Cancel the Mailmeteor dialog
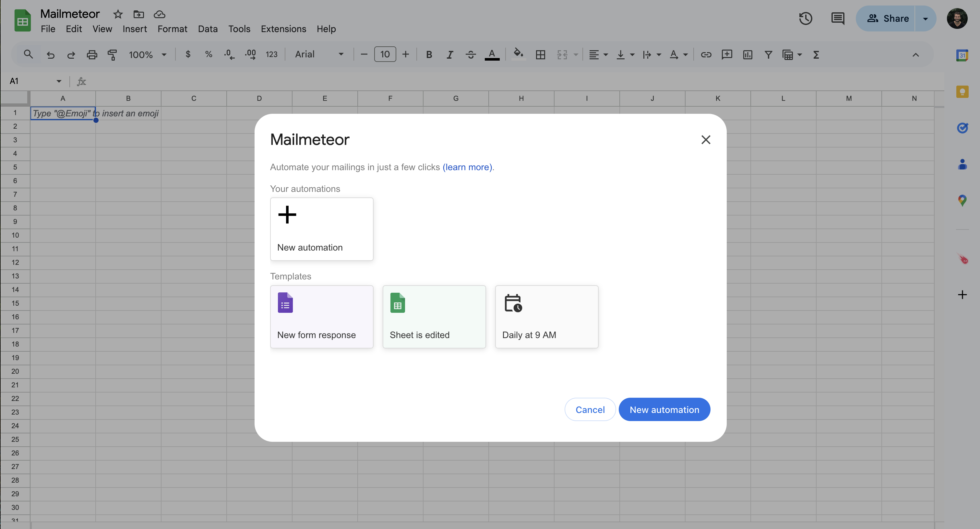 (590, 410)
